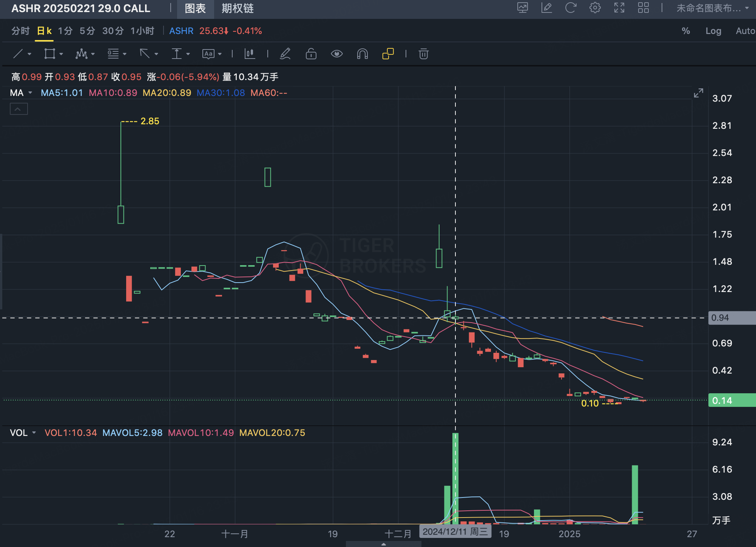756x547 pixels.
Task: Click the ASHR underlying ticker link
Action: pyautogui.click(x=181, y=31)
